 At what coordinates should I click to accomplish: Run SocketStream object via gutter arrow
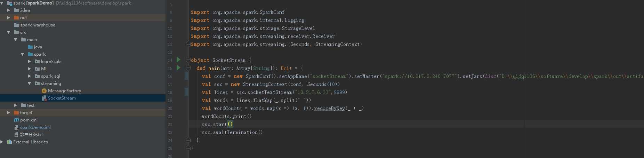179,60
